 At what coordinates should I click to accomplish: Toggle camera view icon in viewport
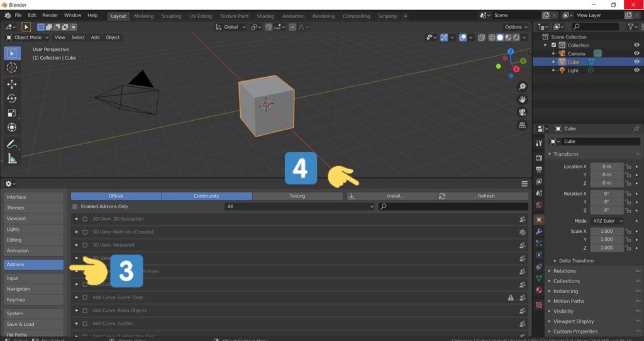point(522,112)
